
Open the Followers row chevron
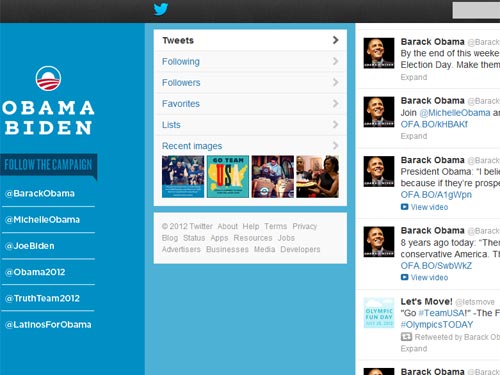coord(336,82)
